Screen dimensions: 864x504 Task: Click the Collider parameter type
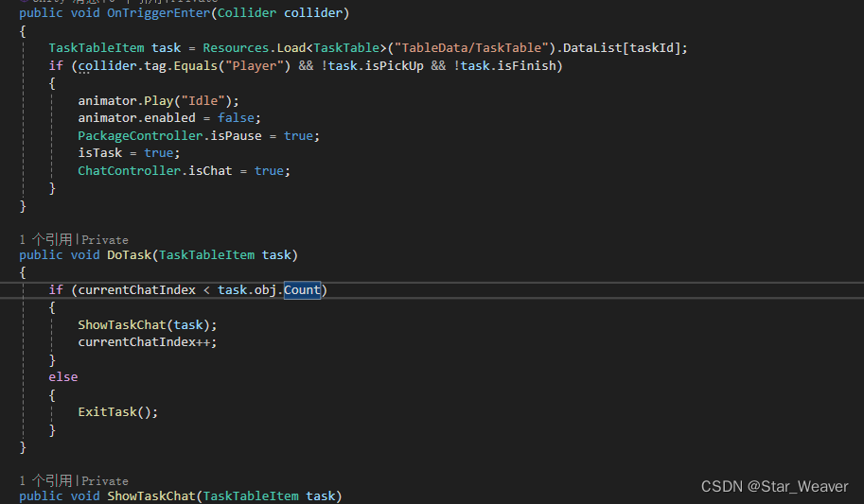tap(247, 12)
